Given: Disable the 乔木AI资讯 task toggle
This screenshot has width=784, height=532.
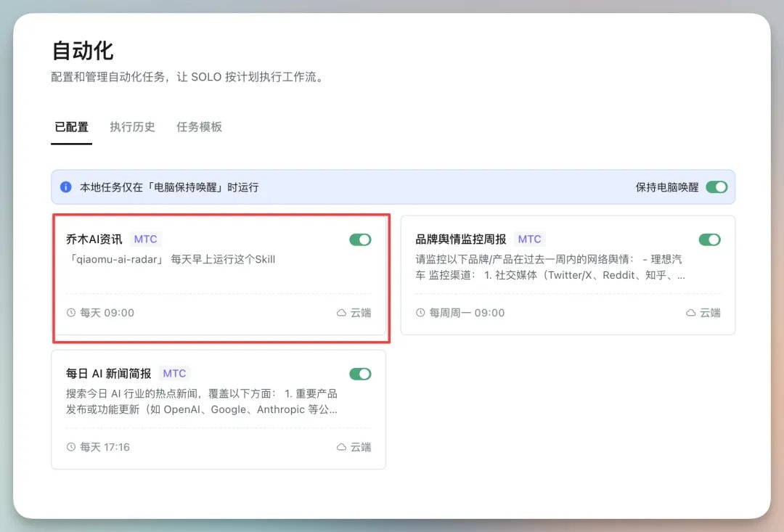Looking at the screenshot, I should pyautogui.click(x=360, y=240).
